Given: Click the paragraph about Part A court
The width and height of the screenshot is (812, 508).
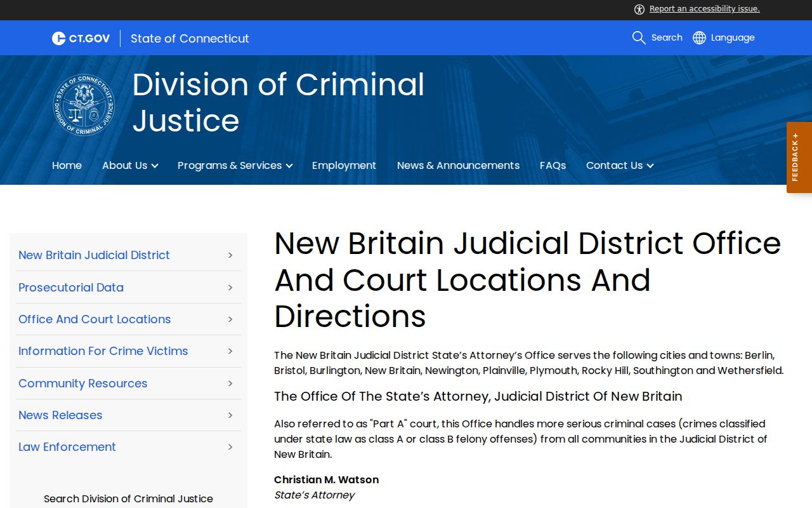Looking at the screenshot, I should point(520,439).
